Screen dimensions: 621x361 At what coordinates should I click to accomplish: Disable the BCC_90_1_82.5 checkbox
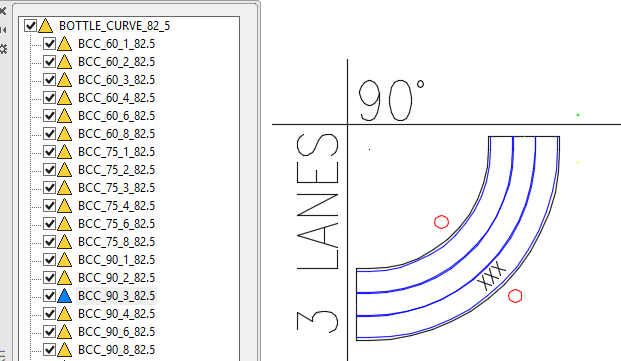click(x=50, y=260)
